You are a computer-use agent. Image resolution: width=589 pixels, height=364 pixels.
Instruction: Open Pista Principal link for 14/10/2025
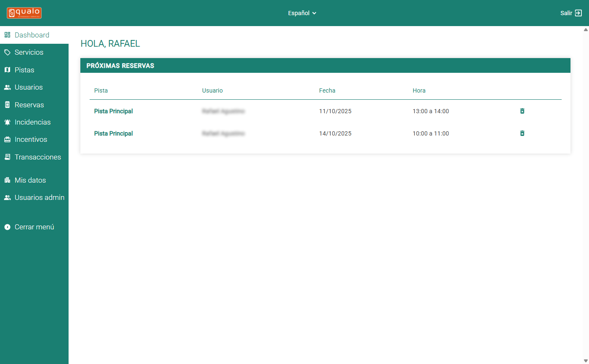[114, 133]
